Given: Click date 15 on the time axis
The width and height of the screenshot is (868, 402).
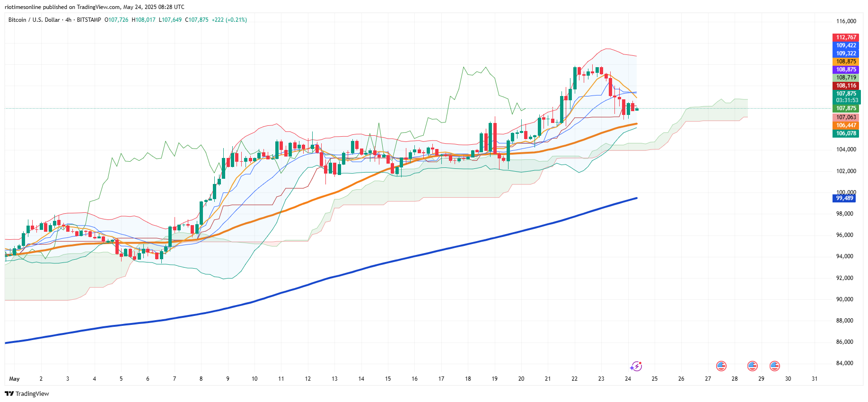Looking at the screenshot, I should tap(388, 379).
